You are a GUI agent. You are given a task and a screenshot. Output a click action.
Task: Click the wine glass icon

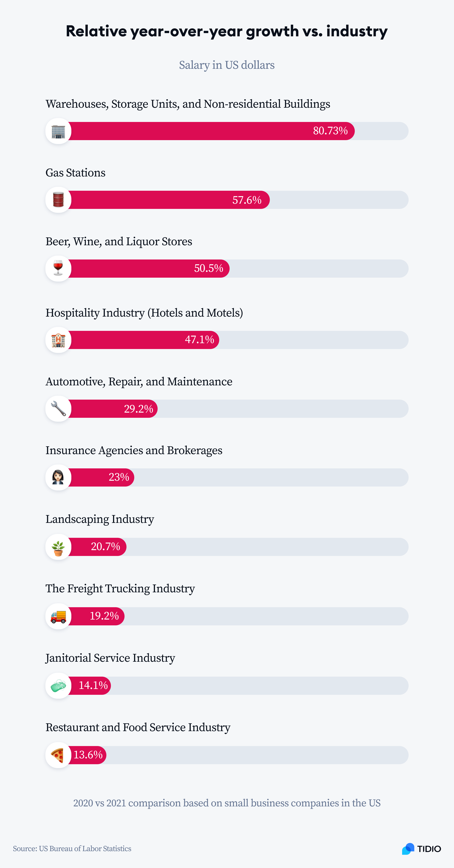pyautogui.click(x=58, y=269)
